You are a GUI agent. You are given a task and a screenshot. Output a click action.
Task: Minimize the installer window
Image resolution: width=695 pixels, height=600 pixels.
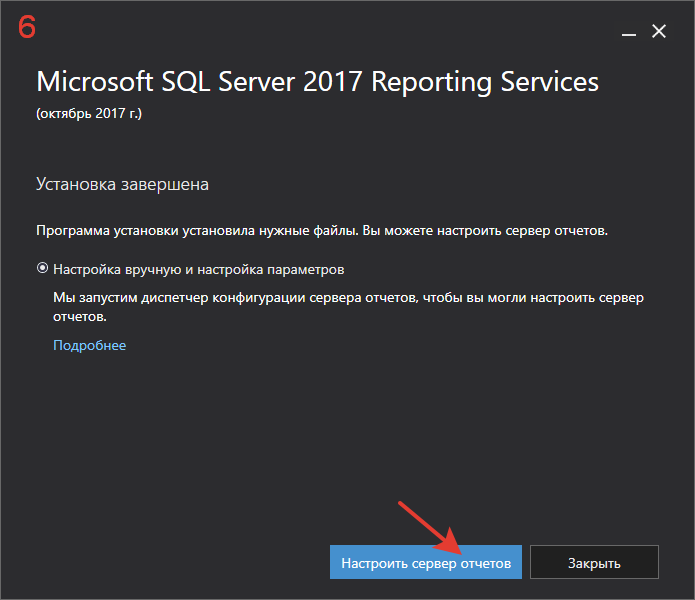(x=629, y=32)
